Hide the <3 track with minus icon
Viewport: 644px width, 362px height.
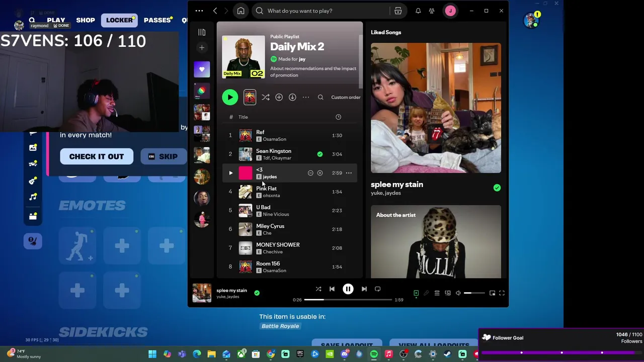pos(310,173)
